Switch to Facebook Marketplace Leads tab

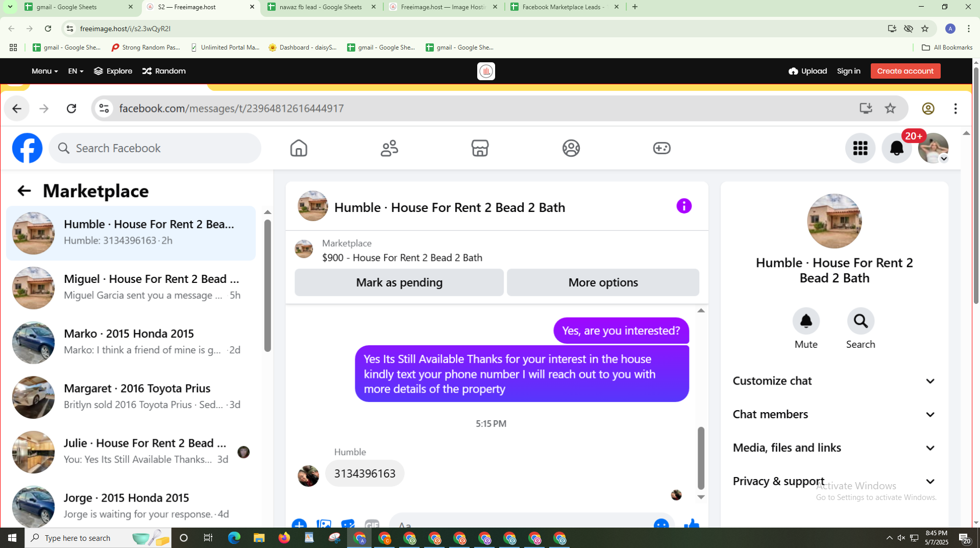[x=565, y=7]
